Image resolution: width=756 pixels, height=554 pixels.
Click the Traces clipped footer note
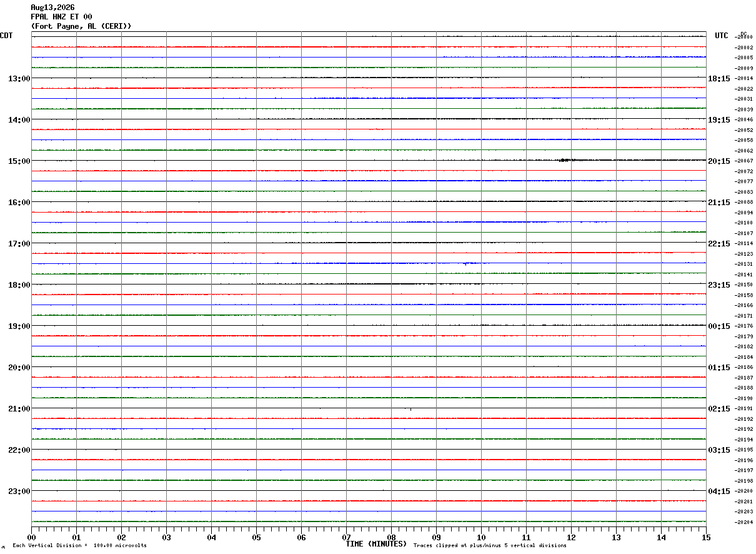490,546
